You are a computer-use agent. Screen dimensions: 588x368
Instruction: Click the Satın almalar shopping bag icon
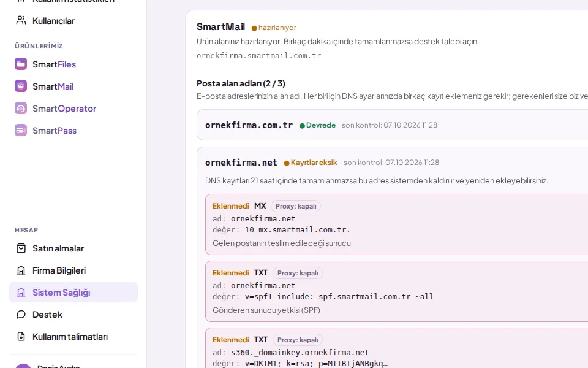[21, 248]
